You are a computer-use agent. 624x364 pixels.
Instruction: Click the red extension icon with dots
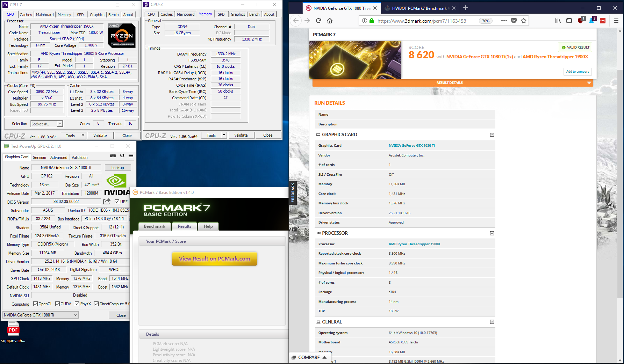(x=603, y=21)
